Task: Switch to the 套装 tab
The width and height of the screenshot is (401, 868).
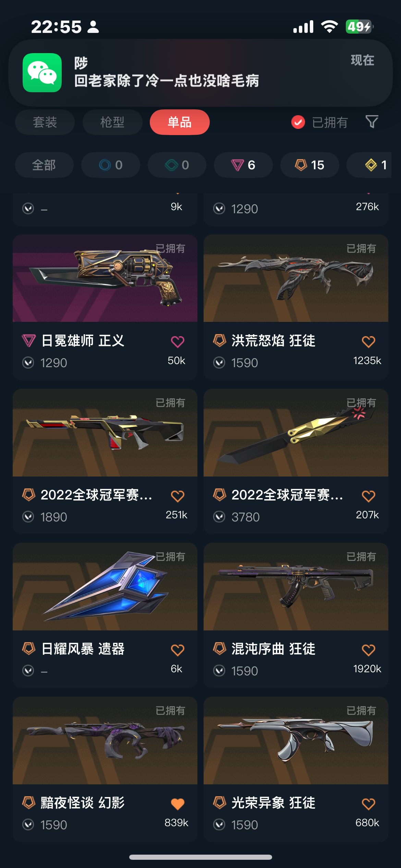Action: [45, 122]
